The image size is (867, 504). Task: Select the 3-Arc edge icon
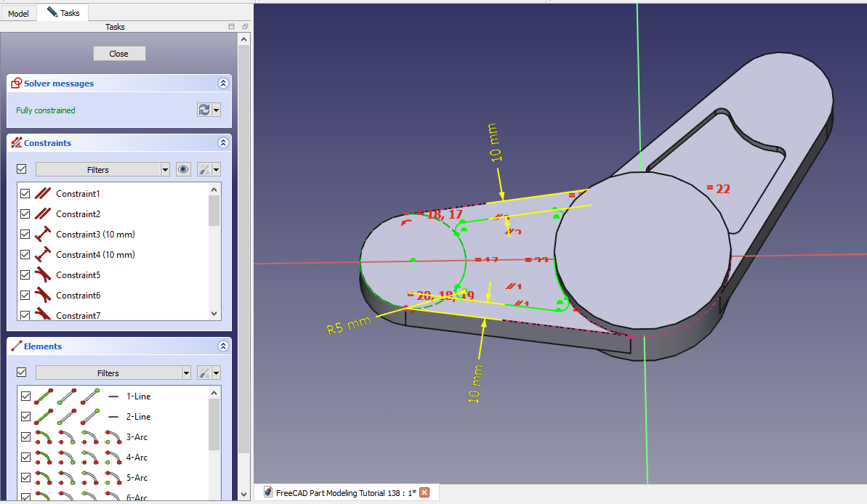pos(43,437)
